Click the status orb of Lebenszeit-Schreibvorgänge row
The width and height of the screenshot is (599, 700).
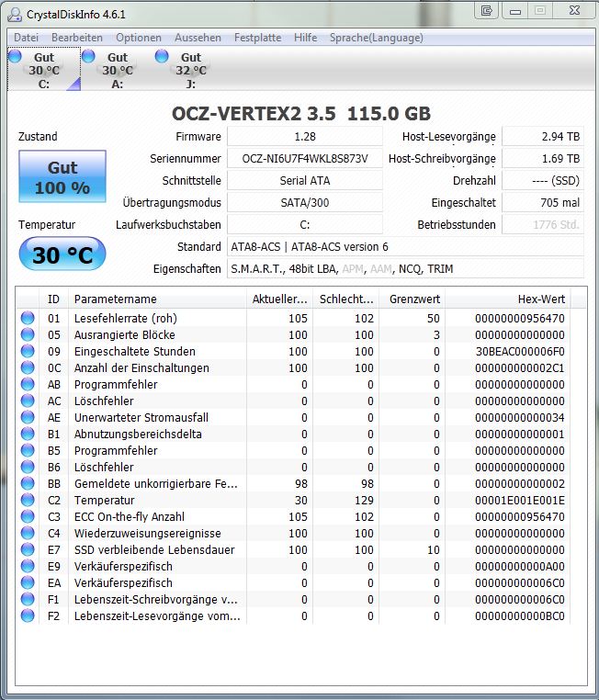tap(28, 599)
